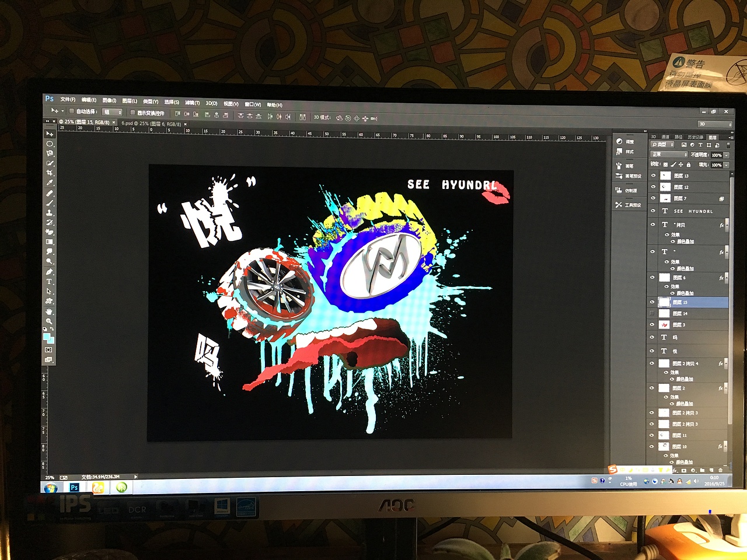Screen dimensions: 747x560
Task: Open the 调整 (Adjustments) panel
Action: (625, 142)
